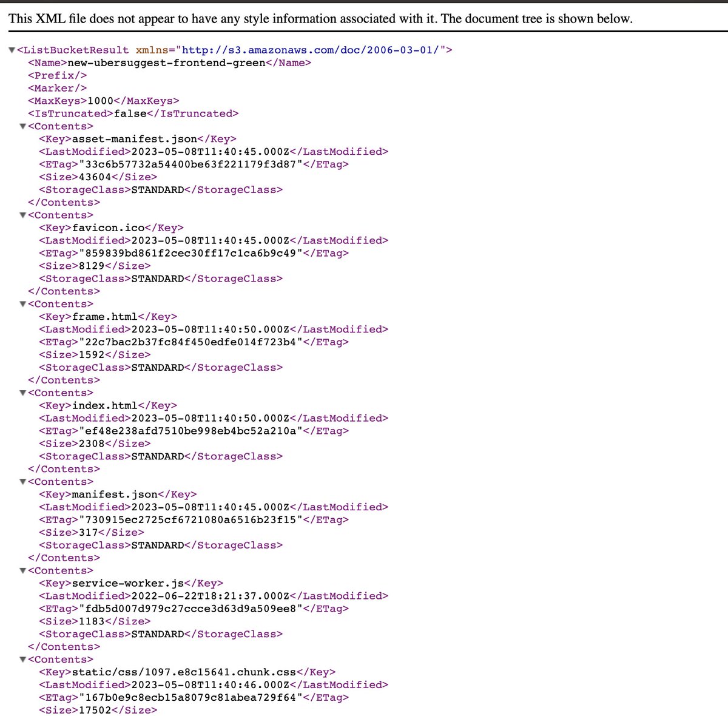The width and height of the screenshot is (728, 716).
Task: Click the empty Marker tag
Action: pyautogui.click(x=57, y=88)
